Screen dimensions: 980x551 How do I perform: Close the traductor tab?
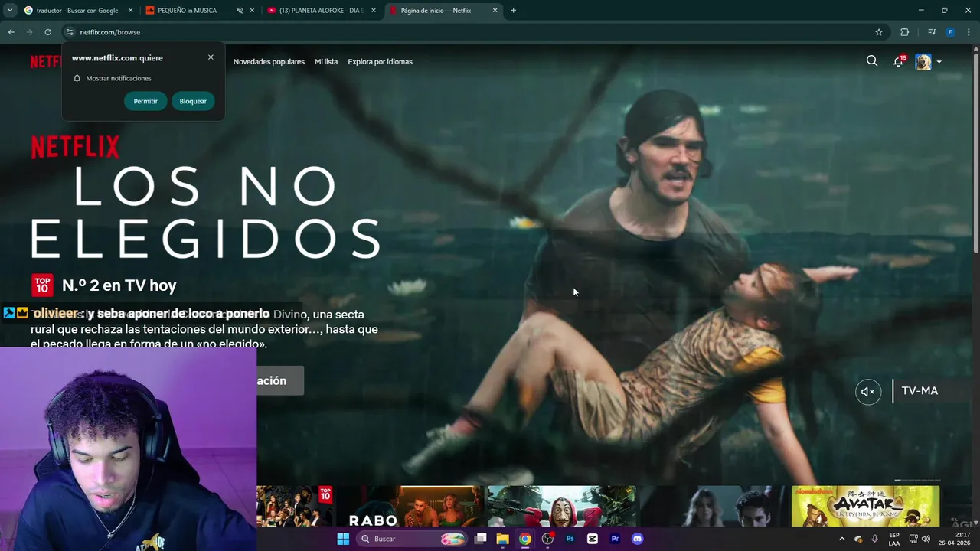tap(130, 11)
